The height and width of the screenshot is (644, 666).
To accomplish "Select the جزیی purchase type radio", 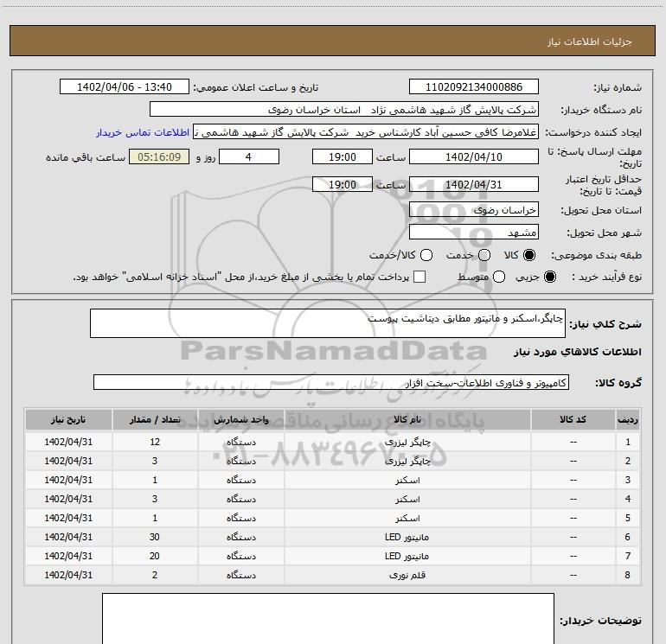I will coord(549,277).
